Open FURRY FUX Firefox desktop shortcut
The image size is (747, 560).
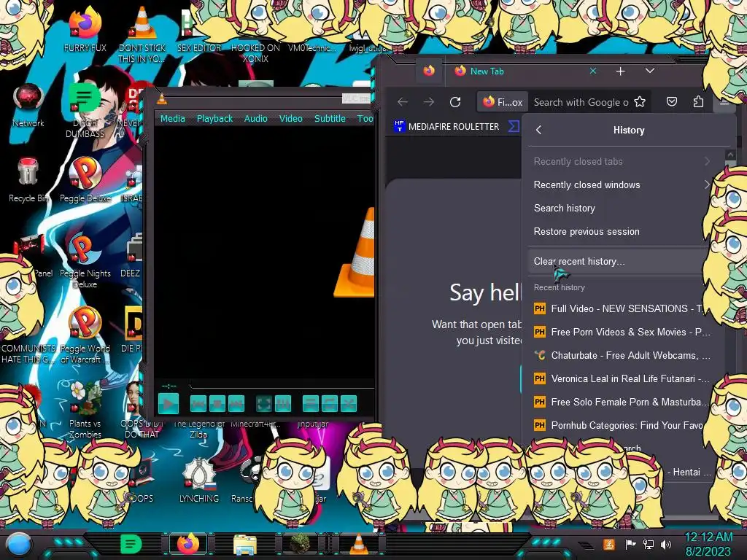[85, 28]
